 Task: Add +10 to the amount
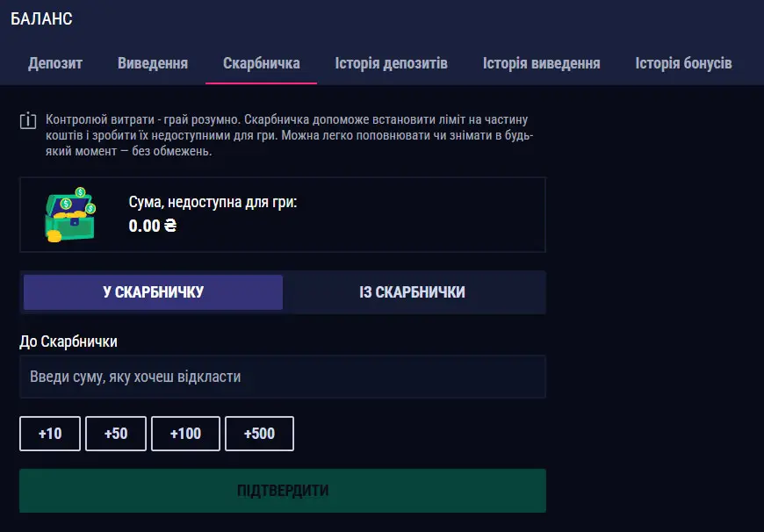point(50,433)
